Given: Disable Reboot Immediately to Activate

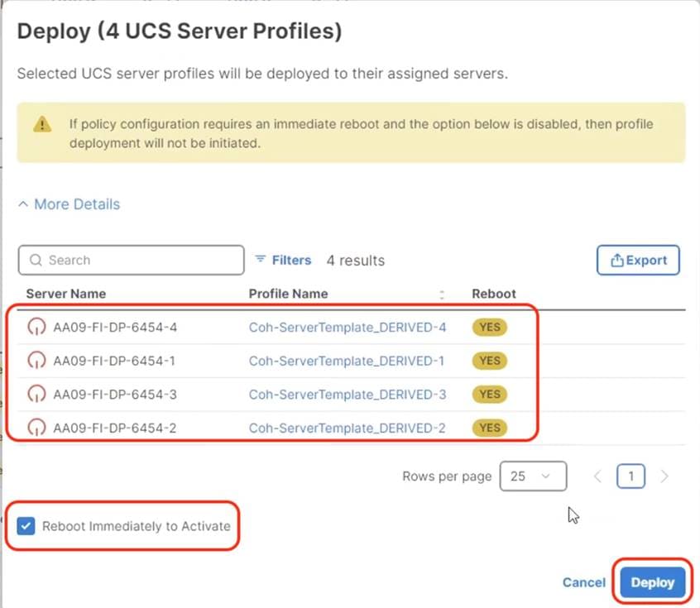Looking at the screenshot, I should [26, 525].
